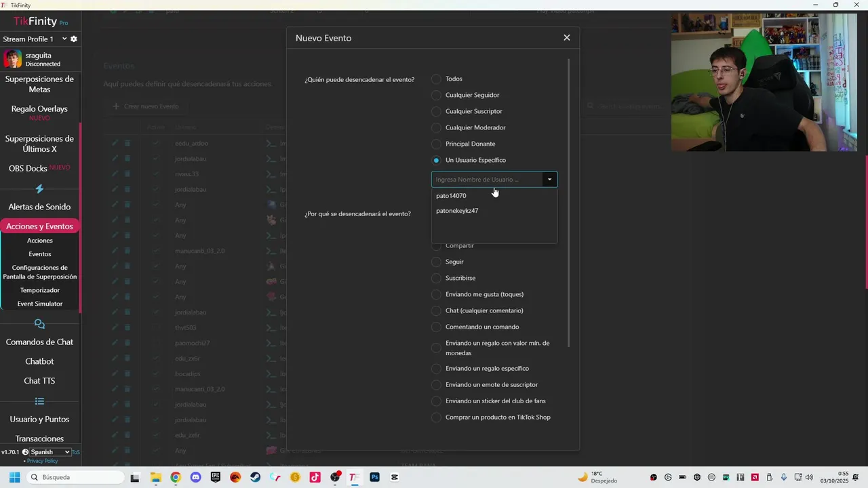Launch Google Chrome from taskbar
The width and height of the screenshot is (868, 488).
point(176,477)
